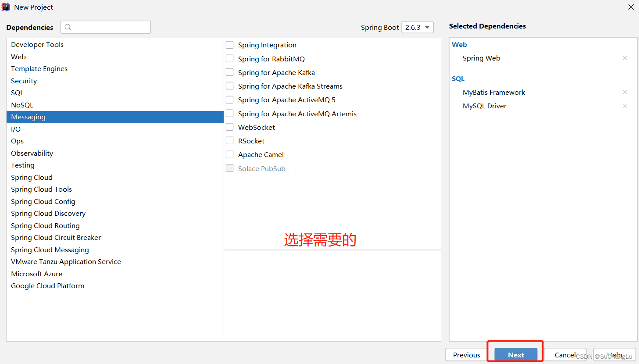Select the Developer Tools category
639x364 pixels.
coord(115,44)
